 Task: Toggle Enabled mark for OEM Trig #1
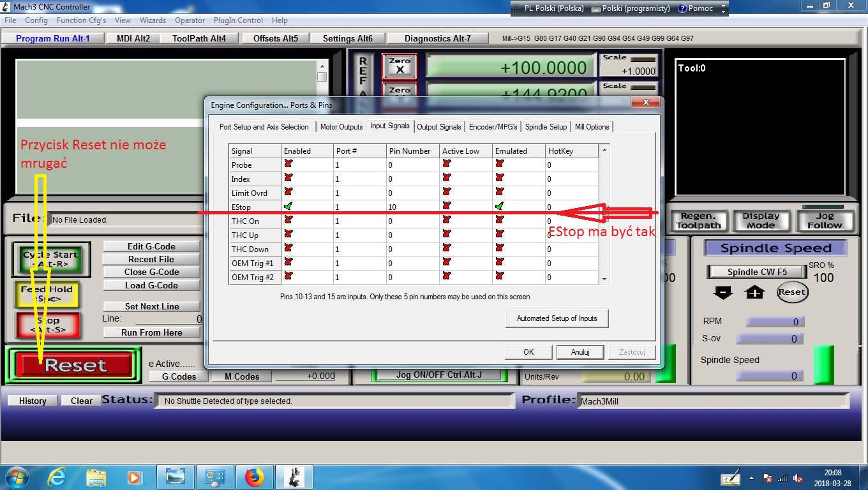288,262
